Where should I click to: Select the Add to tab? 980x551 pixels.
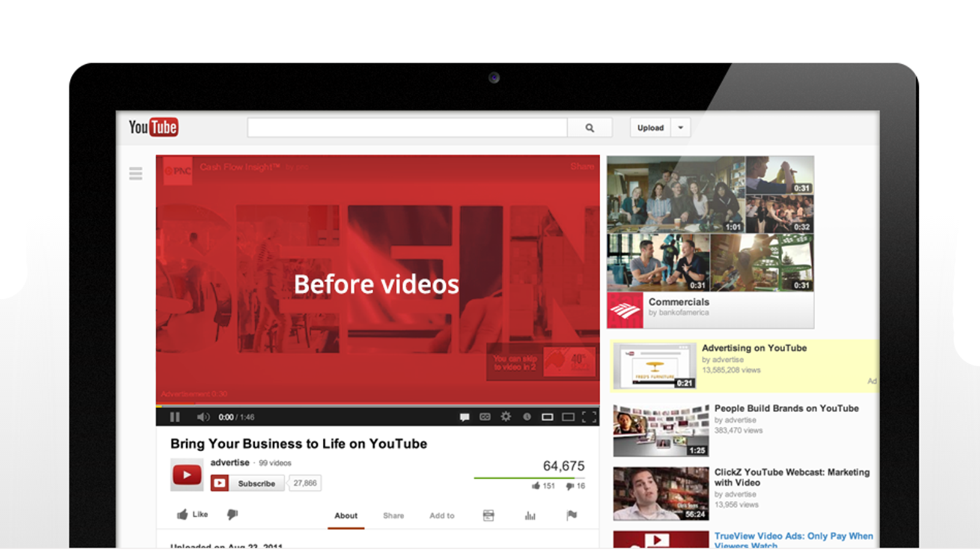point(442,515)
